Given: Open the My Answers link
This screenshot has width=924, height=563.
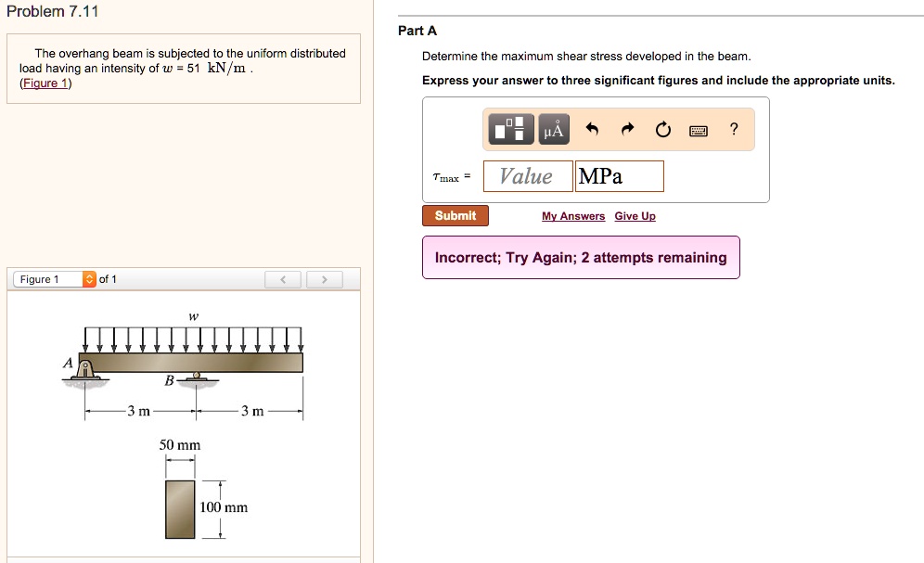Looking at the screenshot, I should pyautogui.click(x=572, y=216).
